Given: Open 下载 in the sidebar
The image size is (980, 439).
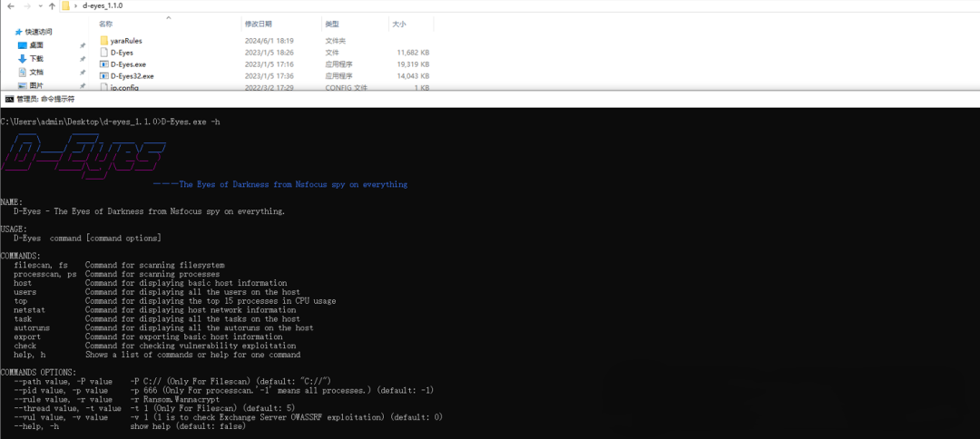Looking at the screenshot, I should click(36, 58).
